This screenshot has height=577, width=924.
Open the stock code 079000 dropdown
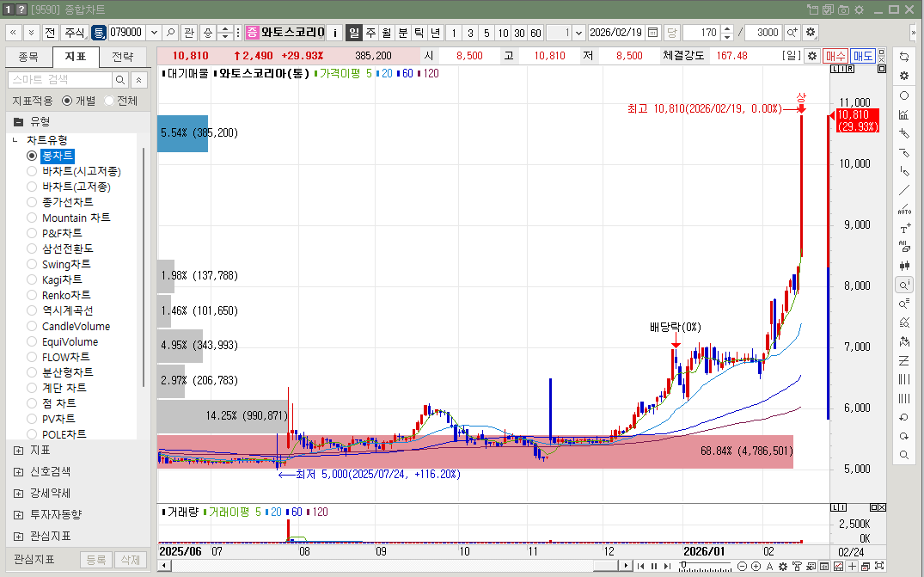tap(154, 33)
